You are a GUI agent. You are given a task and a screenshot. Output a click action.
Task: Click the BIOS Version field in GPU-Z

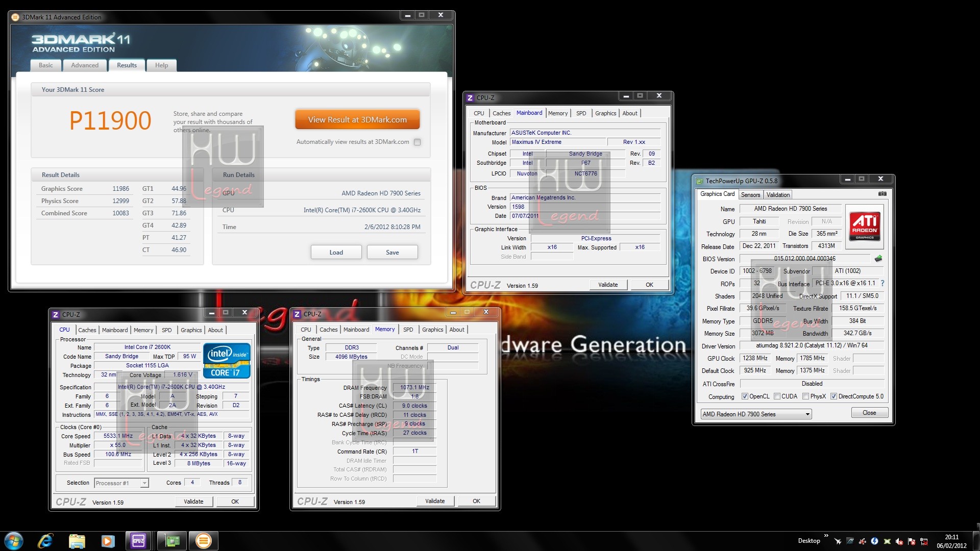click(805, 259)
